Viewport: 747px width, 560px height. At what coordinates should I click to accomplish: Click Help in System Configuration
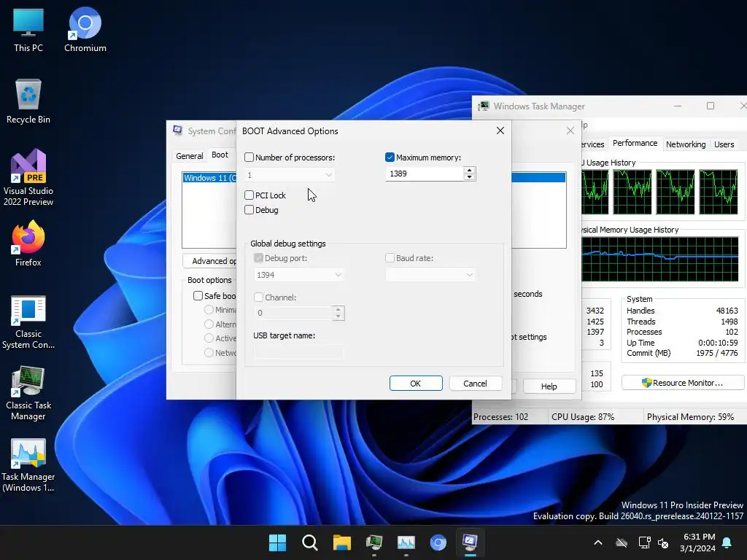549,386
